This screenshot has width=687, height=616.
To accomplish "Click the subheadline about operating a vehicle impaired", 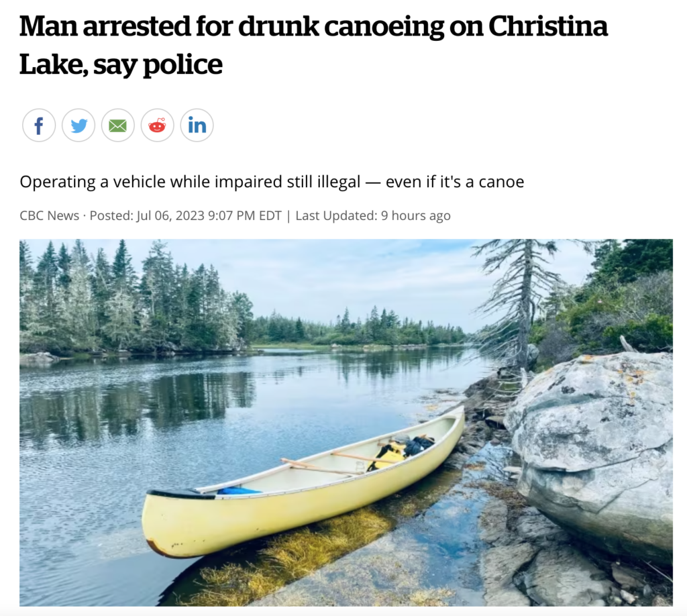I will [272, 181].
